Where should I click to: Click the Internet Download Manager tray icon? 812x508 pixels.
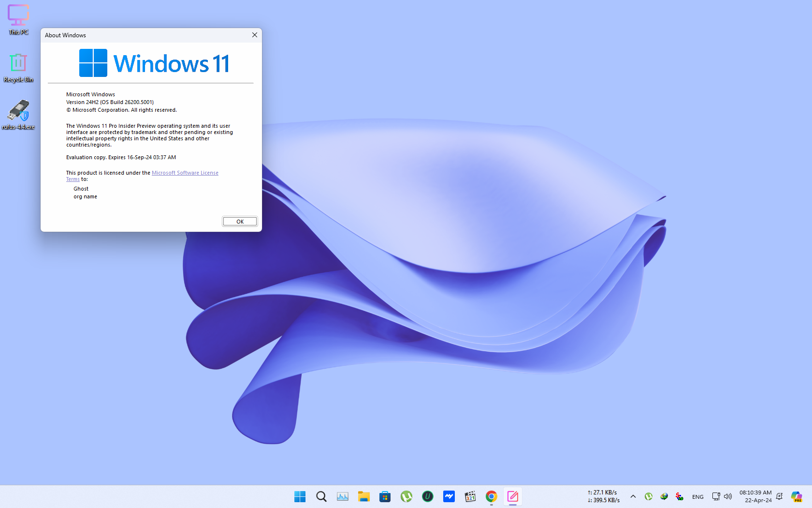[x=664, y=496]
